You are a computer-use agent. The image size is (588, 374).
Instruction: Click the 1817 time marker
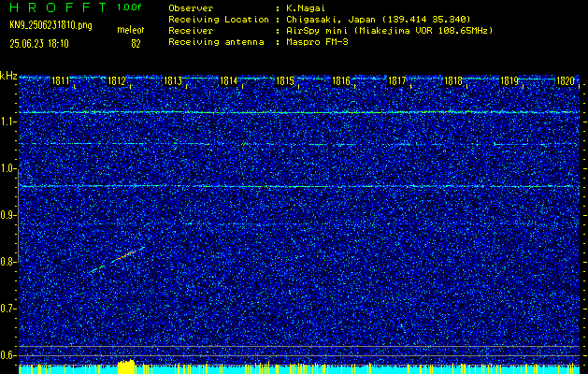click(x=397, y=80)
